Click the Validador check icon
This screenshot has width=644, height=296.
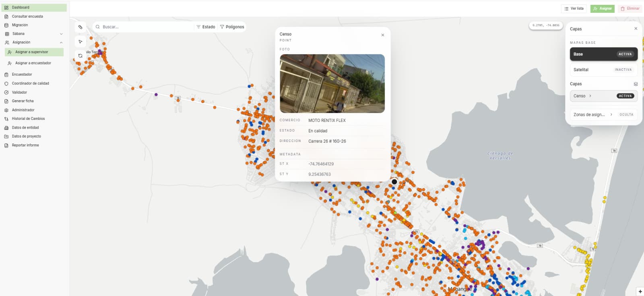point(6,92)
